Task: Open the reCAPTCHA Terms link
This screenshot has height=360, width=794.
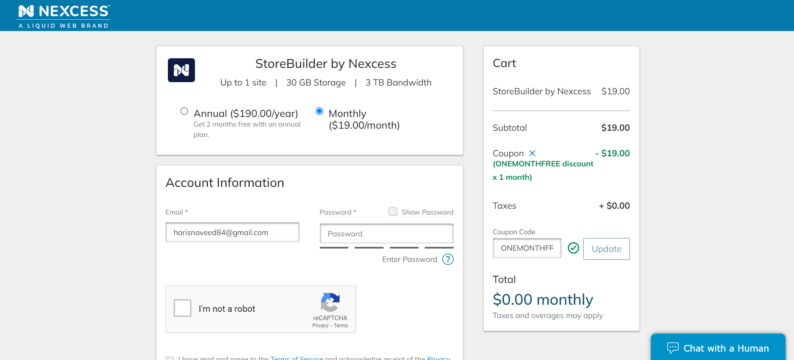Action: 341,326
